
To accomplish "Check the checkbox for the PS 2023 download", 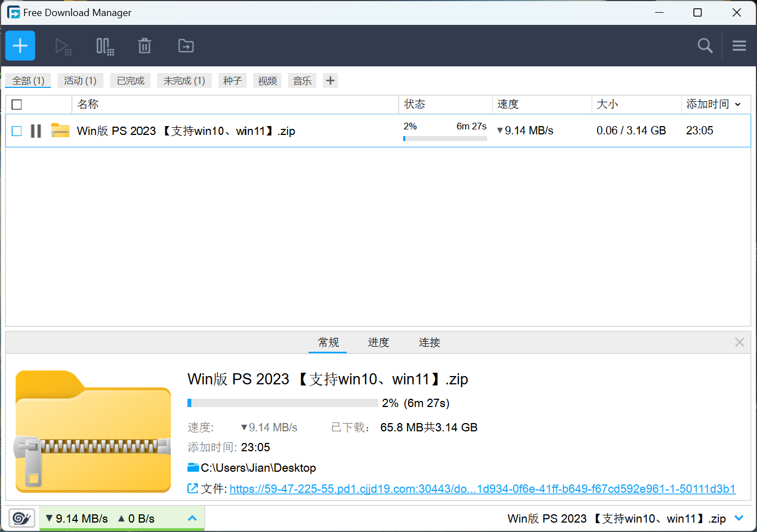I will coord(17,131).
